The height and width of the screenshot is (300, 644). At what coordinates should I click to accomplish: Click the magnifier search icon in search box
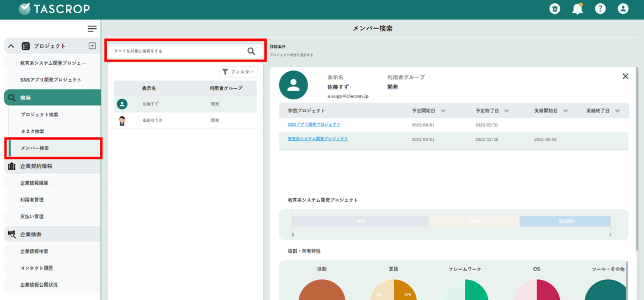[x=251, y=51]
